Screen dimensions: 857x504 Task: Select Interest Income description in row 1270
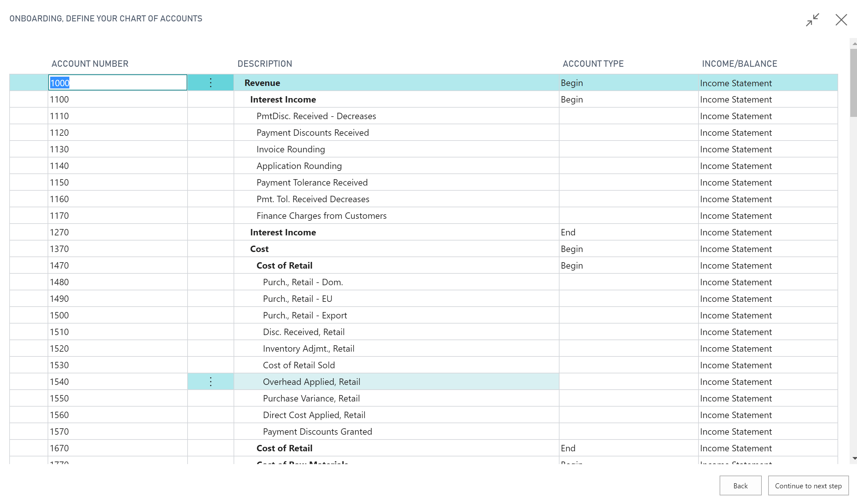(397, 232)
